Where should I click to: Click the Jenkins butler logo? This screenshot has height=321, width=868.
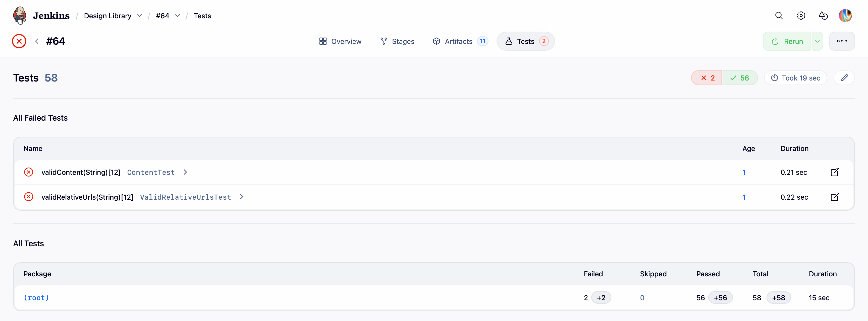[20, 16]
